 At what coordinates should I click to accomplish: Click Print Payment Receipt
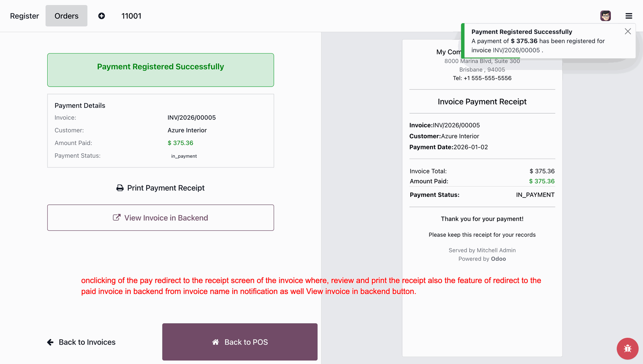pos(165,188)
